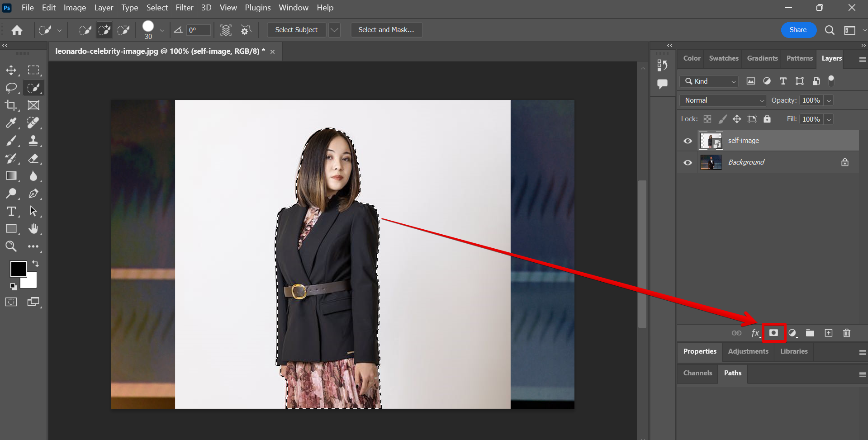Open the Opacity slider dropdown arrow
The image size is (868, 440).
[829, 100]
